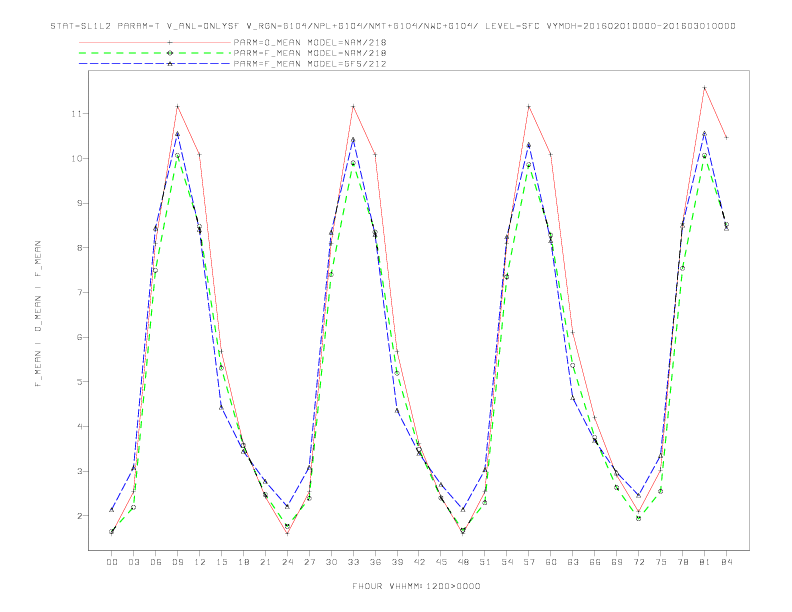Click x-axis forecast hour label 57

(529, 562)
